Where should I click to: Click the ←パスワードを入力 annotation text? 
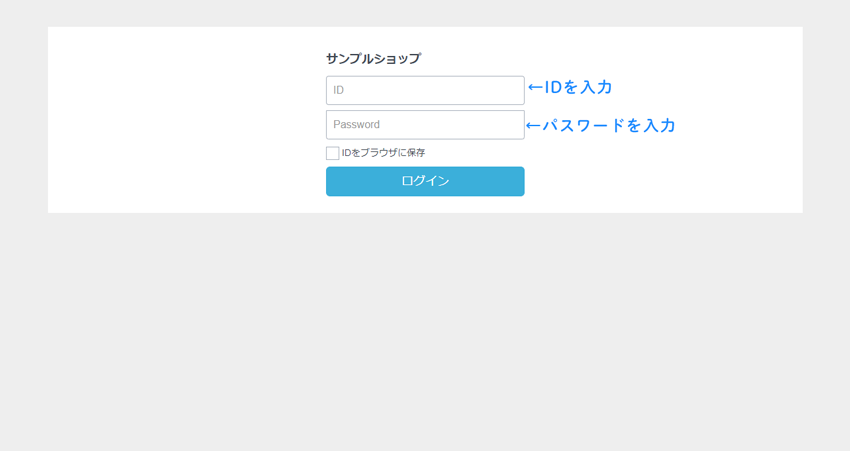pos(601,126)
